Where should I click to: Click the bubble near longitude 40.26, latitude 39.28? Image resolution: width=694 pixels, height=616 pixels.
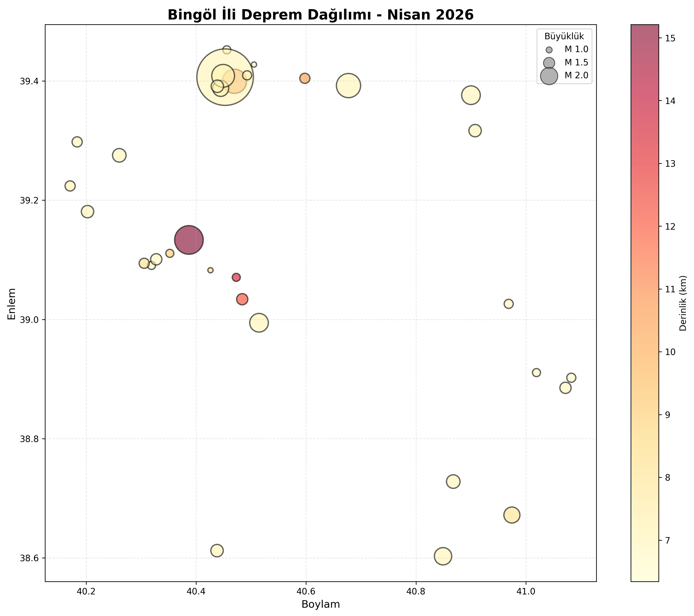[119, 156]
